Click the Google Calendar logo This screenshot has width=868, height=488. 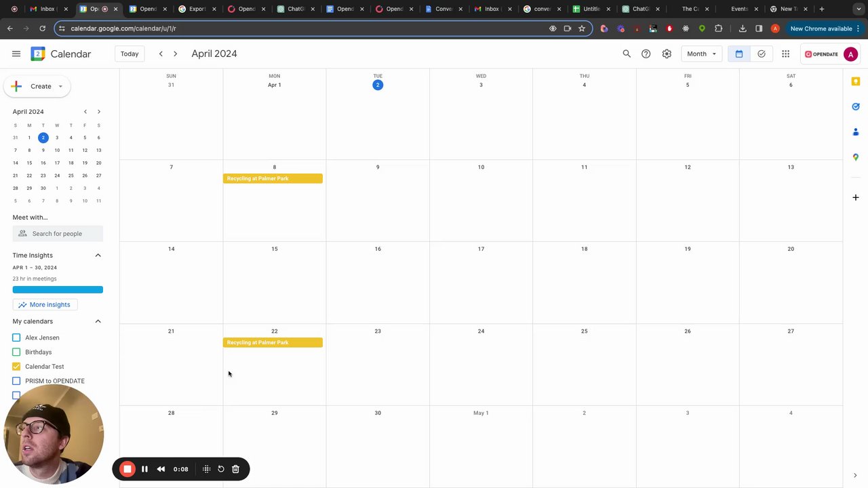click(38, 54)
